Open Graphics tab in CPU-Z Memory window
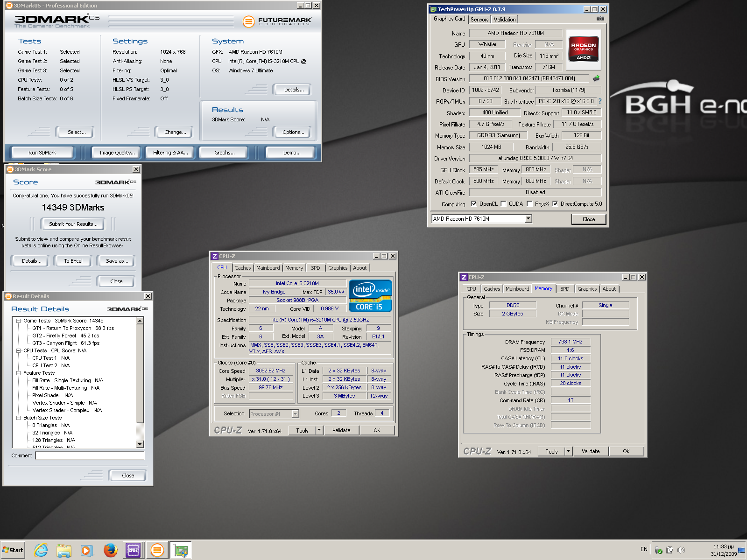The image size is (747, 560). pos(587,289)
